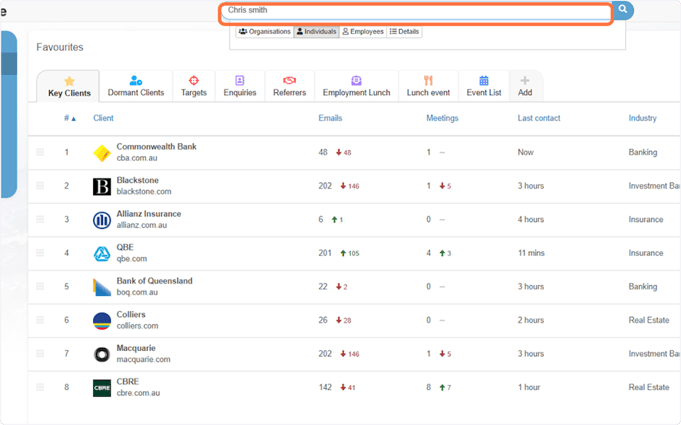The height and width of the screenshot is (425, 681).
Task: Add a new favourites tab
Action: pos(525,86)
